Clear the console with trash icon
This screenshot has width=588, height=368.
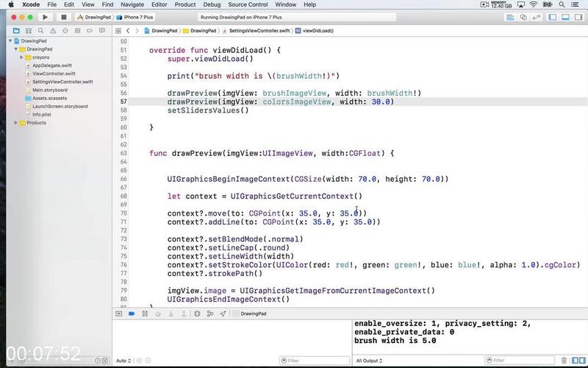[564, 361]
